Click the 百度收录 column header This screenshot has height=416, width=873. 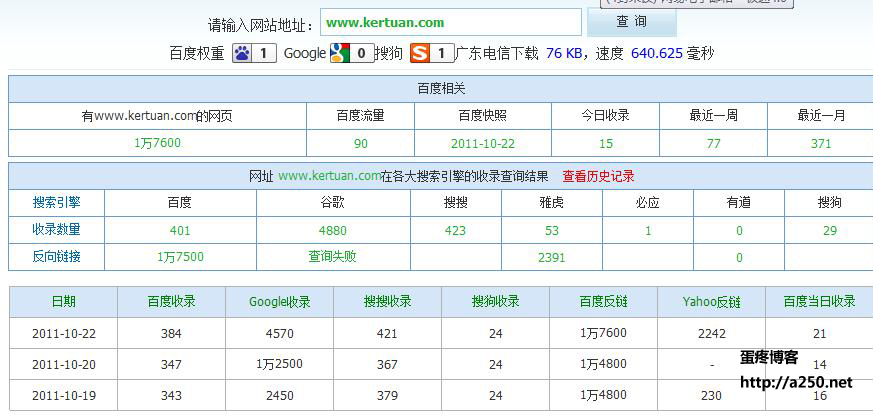click(171, 301)
